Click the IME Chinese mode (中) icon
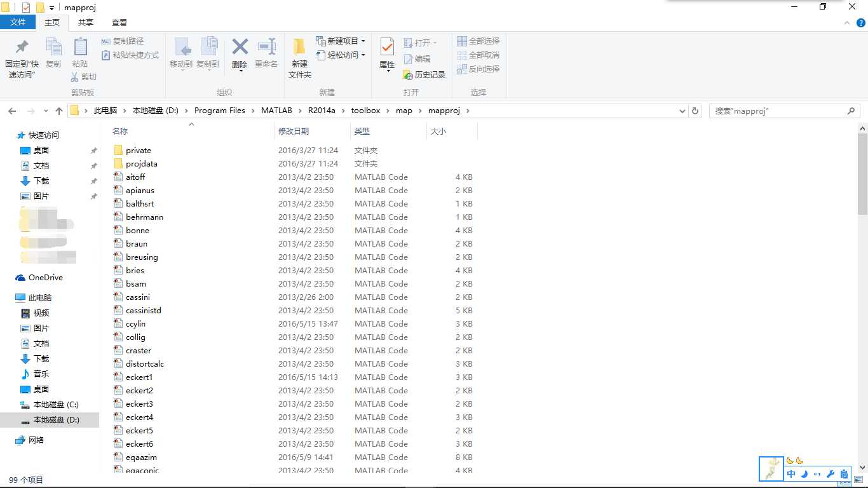The width and height of the screenshot is (868, 488). click(791, 474)
